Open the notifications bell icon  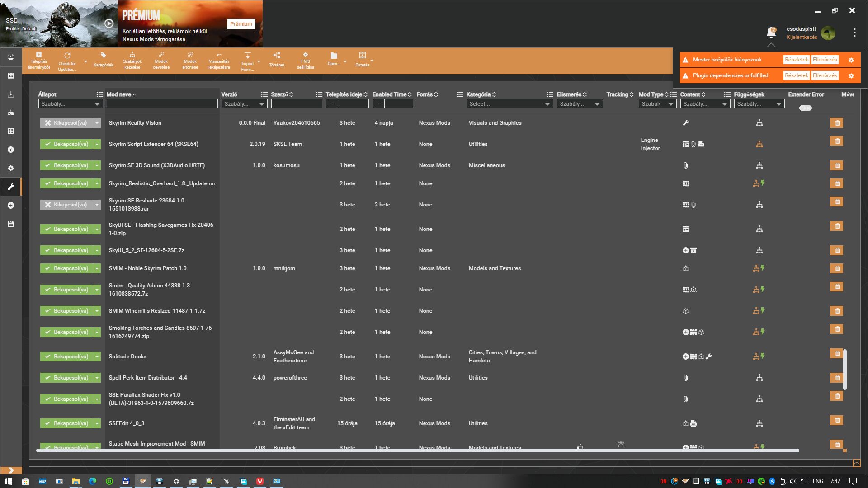pos(771,32)
